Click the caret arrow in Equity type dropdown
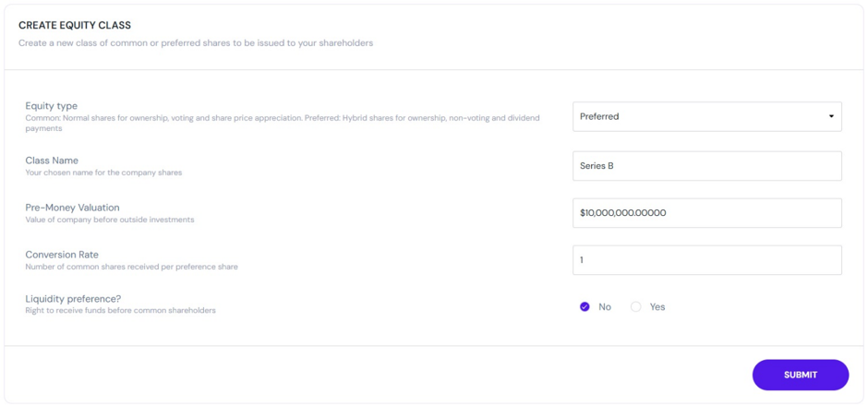Image resolution: width=868 pixels, height=406 pixels. coord(831,116)
